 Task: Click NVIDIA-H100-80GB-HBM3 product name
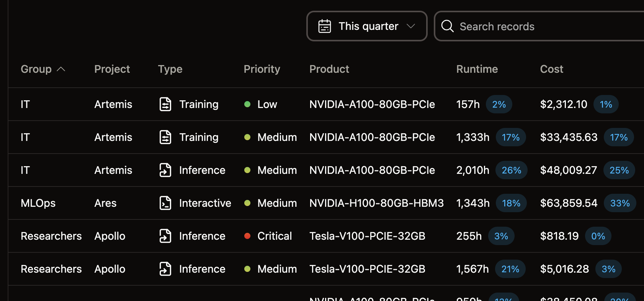point(376,203)
